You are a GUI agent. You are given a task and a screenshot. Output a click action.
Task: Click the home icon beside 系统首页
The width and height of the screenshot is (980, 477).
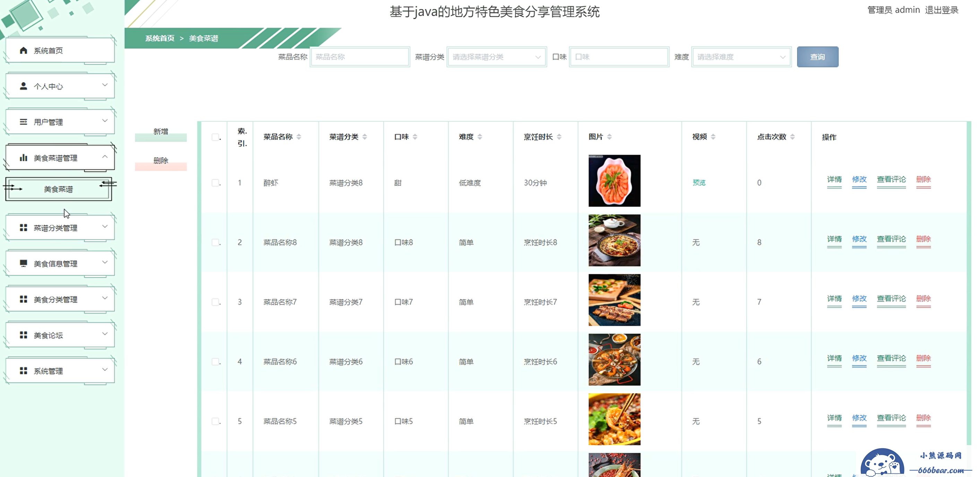coord(23,50)
